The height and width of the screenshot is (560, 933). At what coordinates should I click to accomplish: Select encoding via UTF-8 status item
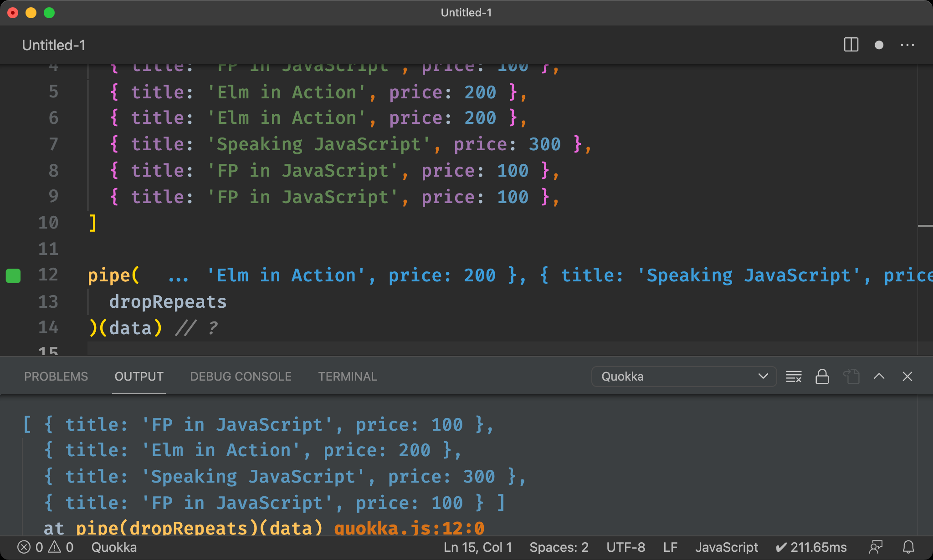625,547
